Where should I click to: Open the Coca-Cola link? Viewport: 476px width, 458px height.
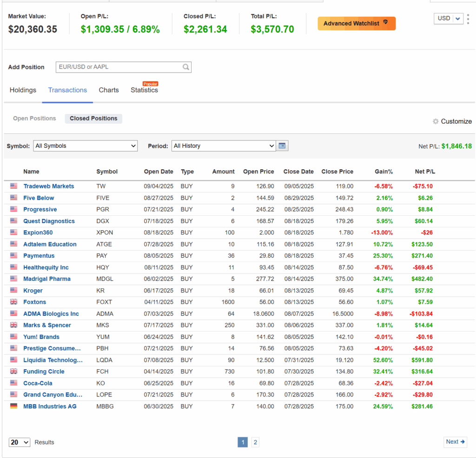click(x=38, y=383)
